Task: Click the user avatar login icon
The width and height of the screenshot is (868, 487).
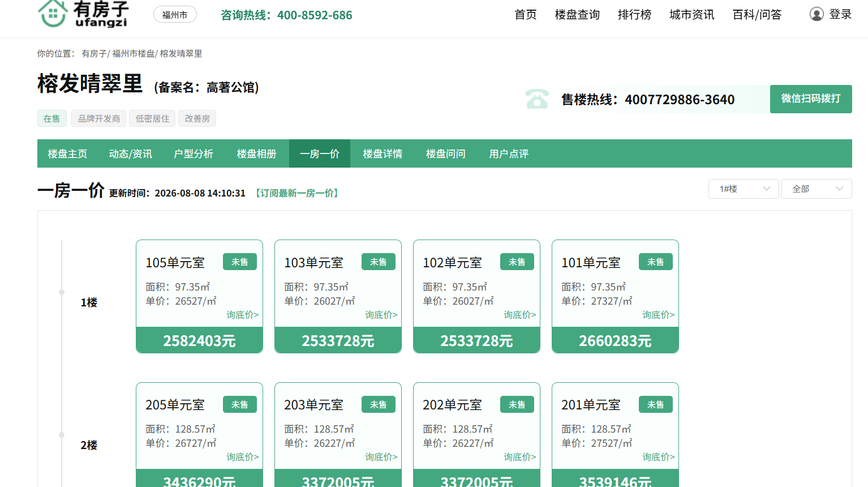Action: coord(817,14)
